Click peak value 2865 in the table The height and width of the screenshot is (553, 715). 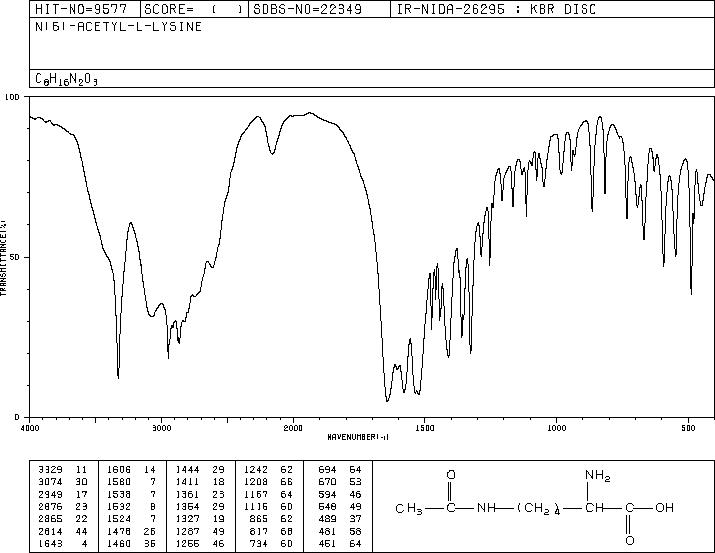pyautogui.click(x=50, y=519)
